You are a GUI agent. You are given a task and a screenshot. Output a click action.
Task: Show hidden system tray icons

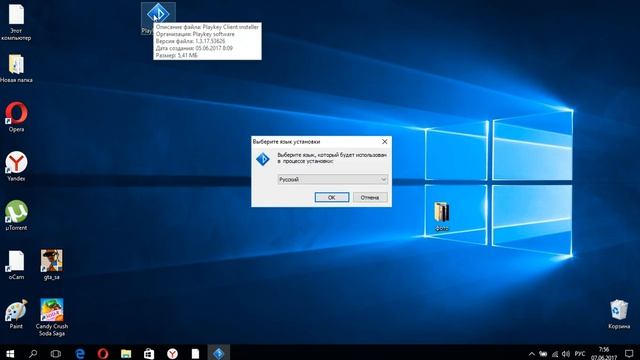[531, 354]
